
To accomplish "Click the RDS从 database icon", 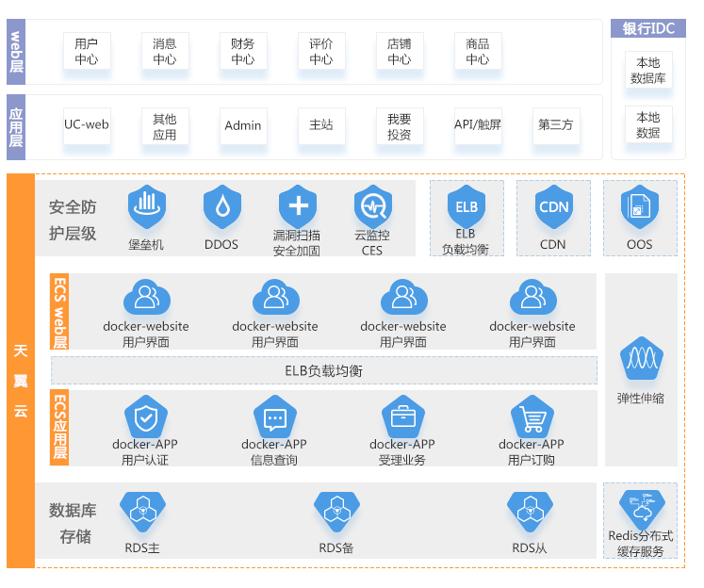I will click(530, 512).
